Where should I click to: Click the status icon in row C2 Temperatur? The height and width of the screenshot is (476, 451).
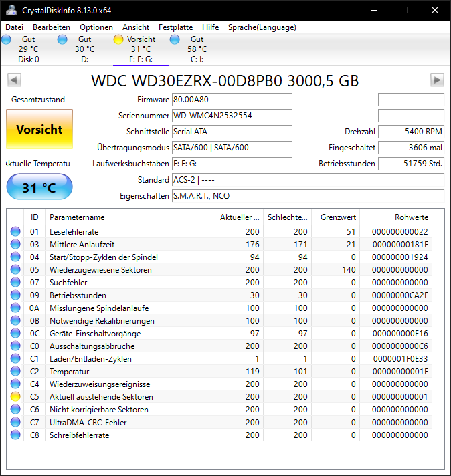pos(15,372)
